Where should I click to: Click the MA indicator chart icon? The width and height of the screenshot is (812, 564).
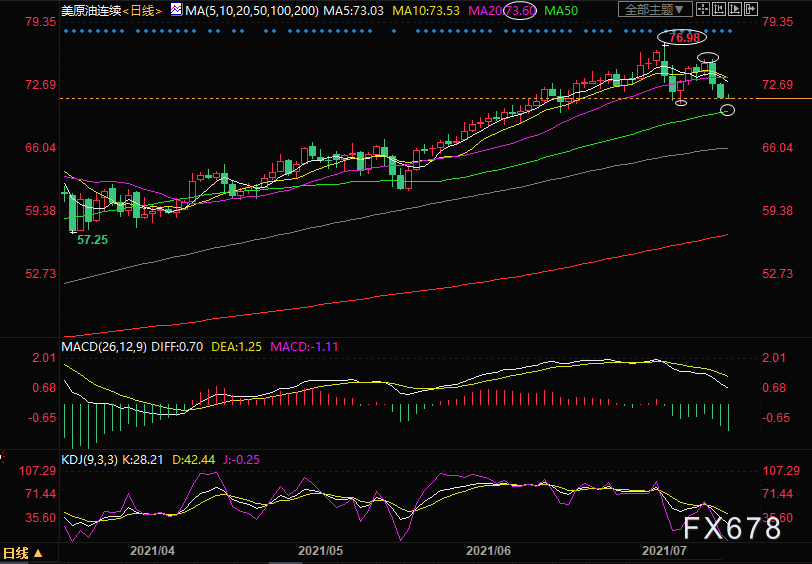coord(177,10)
